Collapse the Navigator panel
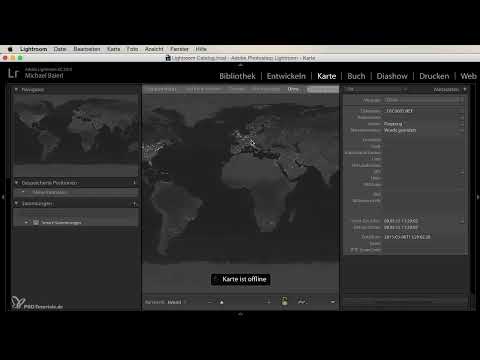 [16, 90]
